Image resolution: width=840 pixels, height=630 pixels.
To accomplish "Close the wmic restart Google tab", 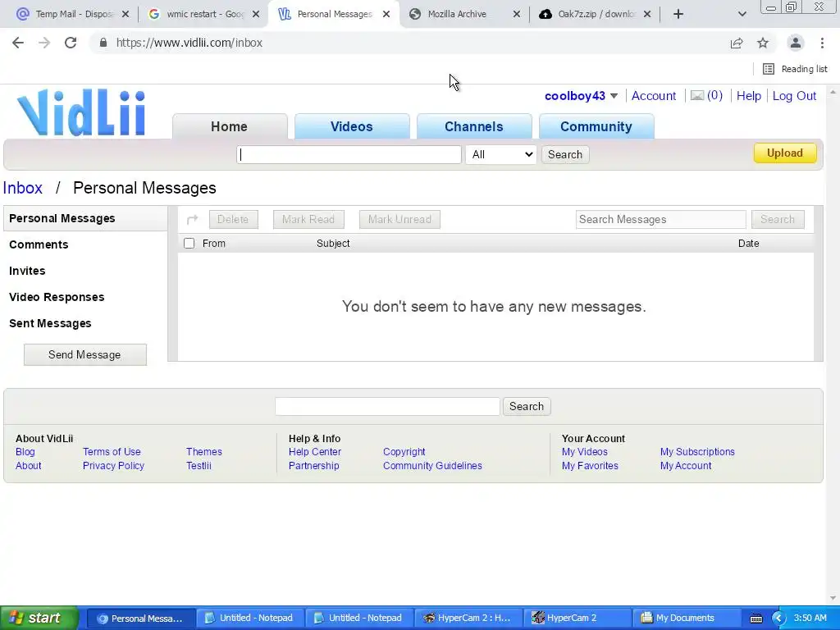I will point(256,14).
